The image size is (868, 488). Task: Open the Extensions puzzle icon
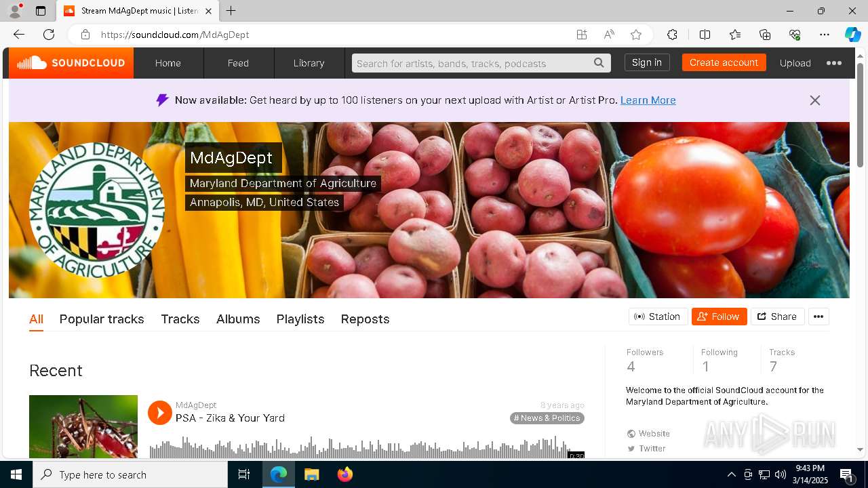[672, 35]
